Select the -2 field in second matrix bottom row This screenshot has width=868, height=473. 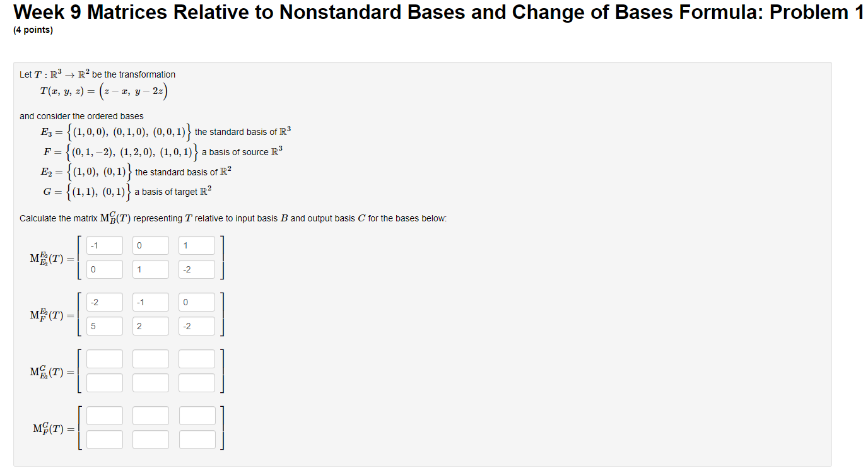click(196, 325)
